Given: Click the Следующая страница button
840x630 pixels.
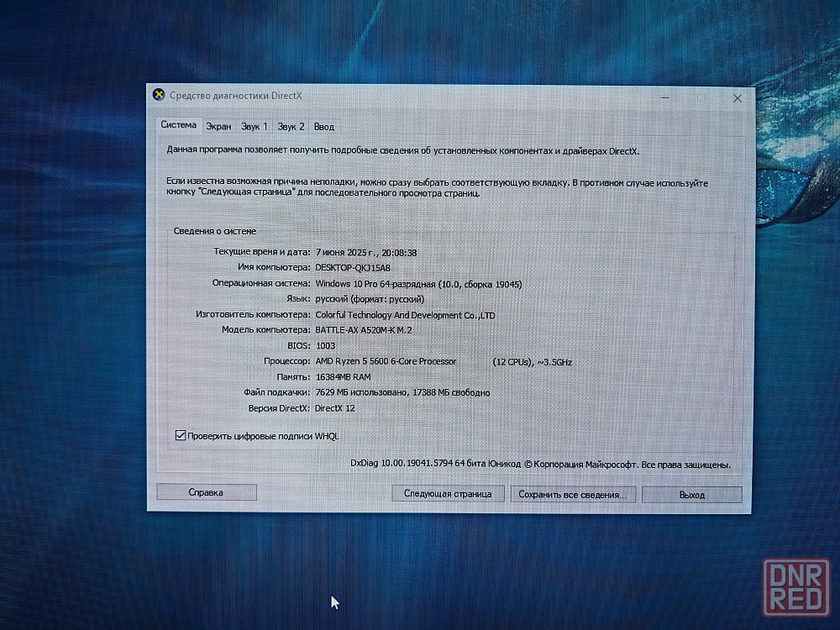Looking at the screenshot, I should click(448, 493).
